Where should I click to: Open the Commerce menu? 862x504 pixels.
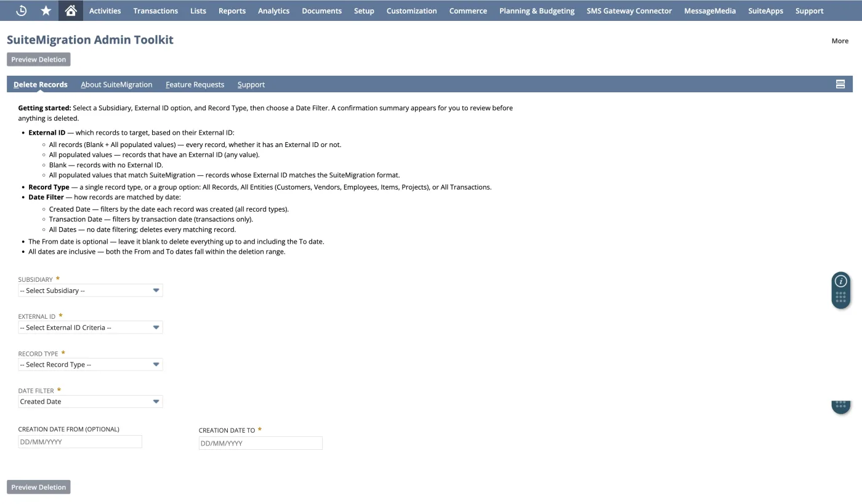pyautogui.click(x=468, y=10)
